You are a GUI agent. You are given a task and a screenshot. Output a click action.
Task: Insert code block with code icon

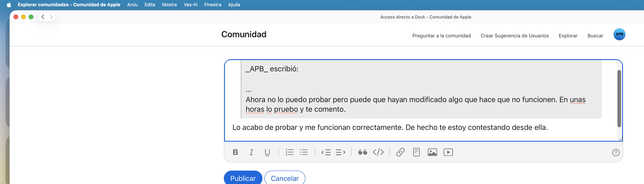pyautogui.click(x=378, y=152)
